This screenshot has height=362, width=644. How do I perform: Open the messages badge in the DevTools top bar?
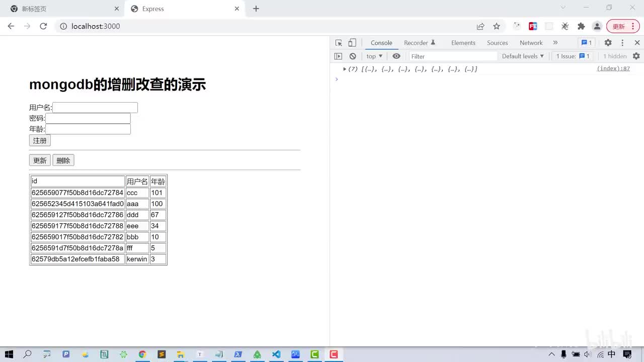tap(587, 43)
